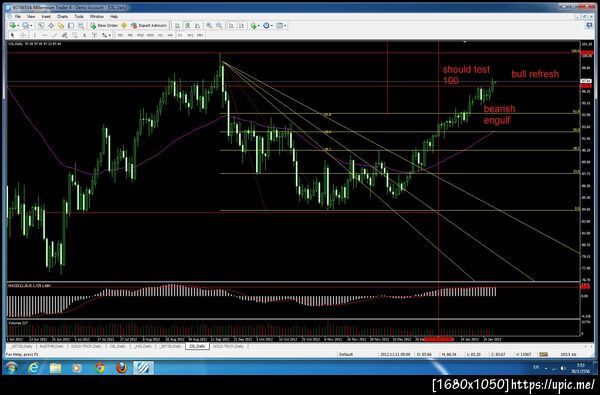Select the Horizontal Line drawing tool
This screenshot has width=600, height=395.
45,35
